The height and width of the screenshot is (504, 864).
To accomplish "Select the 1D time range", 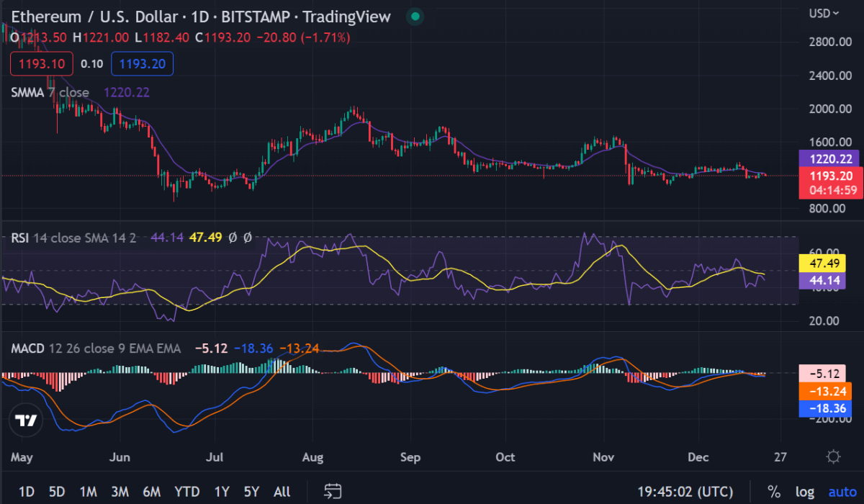I will tap(26, 492).
